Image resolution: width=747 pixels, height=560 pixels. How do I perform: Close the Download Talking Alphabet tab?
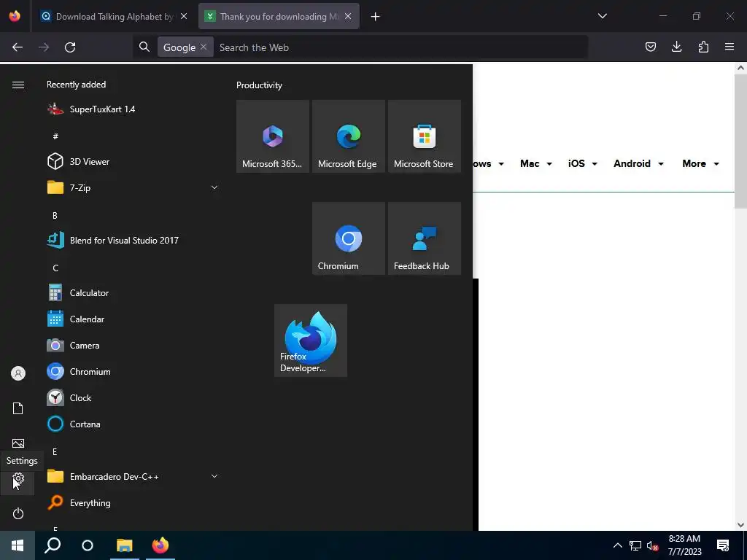coord(184,16)
